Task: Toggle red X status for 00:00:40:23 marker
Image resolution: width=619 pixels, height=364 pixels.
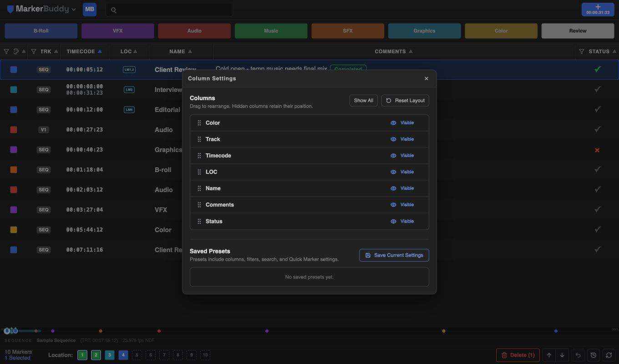Action: point(597,150)
